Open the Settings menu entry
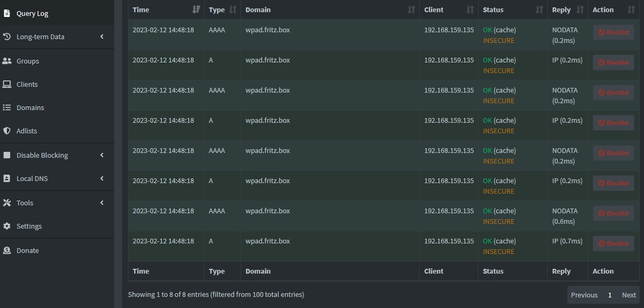The width and height of the screenshot is (644, 308). coord(29,226)
